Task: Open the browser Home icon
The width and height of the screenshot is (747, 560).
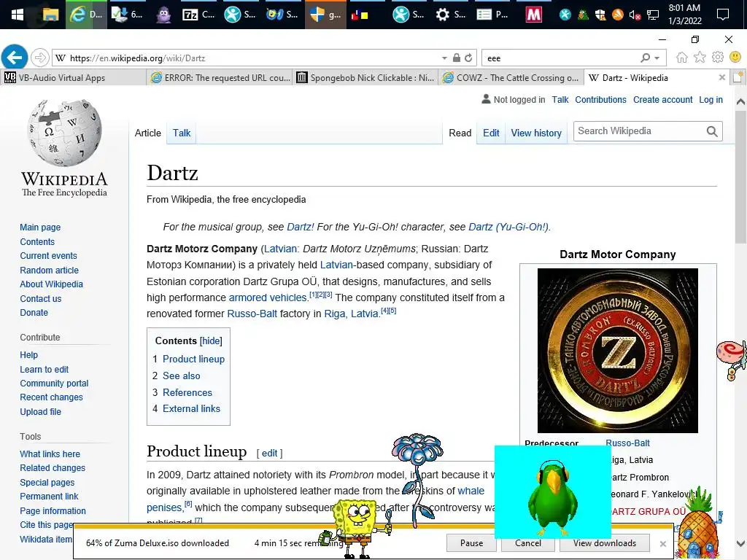Action: [682, 58]
